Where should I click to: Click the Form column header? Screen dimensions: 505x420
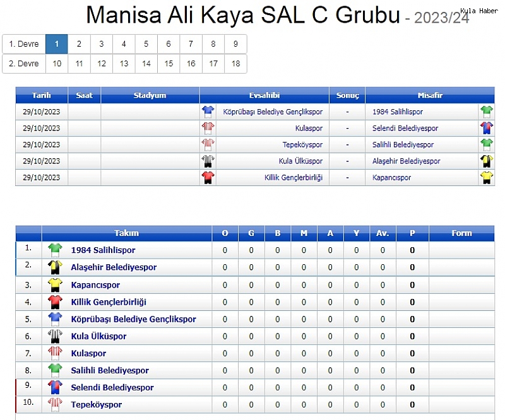coord(461,233)
